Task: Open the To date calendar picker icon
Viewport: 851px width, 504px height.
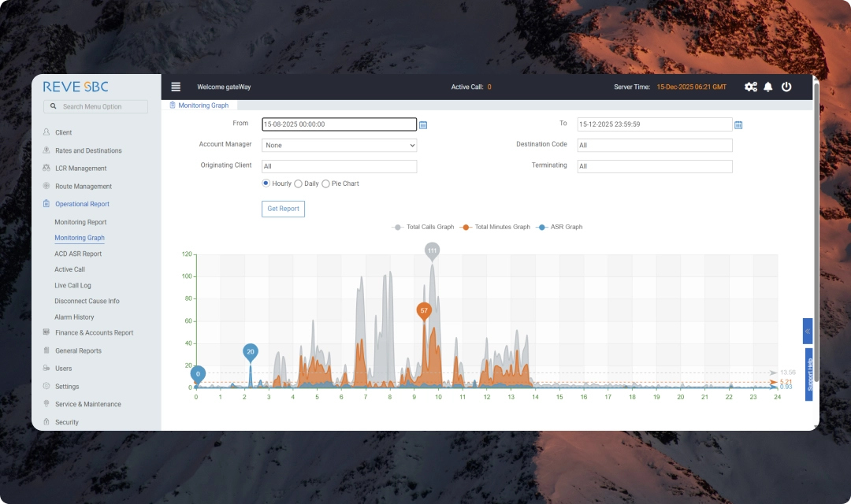Action: 738,124
